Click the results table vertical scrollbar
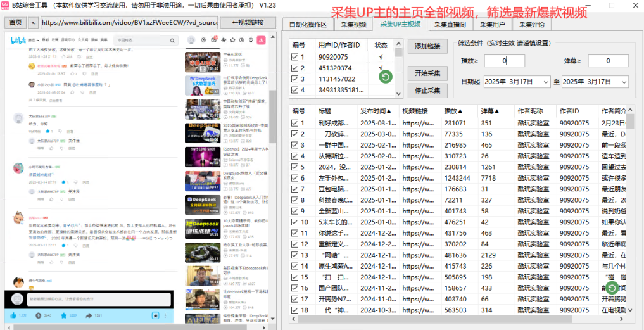This screenshot has width=644, height=330. (x=631, y=210)
